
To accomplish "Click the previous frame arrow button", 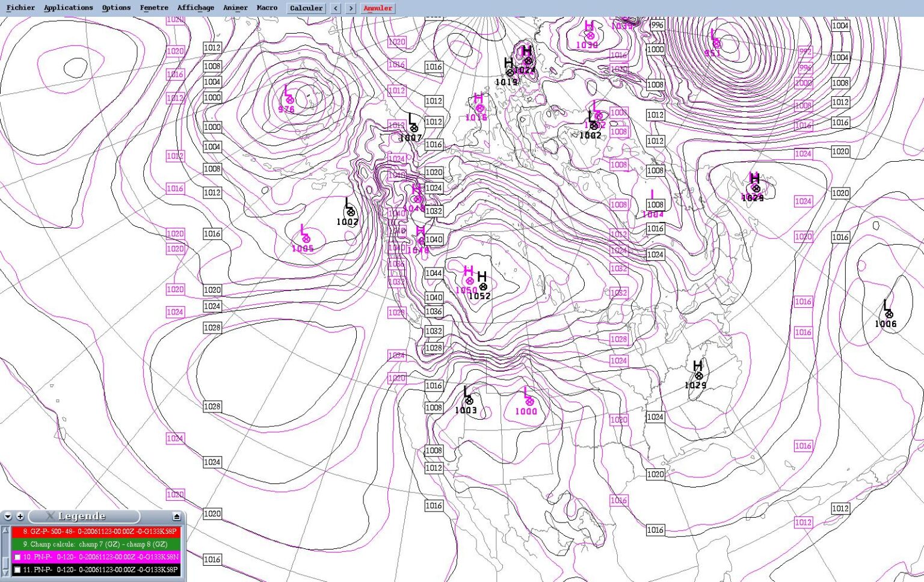I will (x=336, y=8).
